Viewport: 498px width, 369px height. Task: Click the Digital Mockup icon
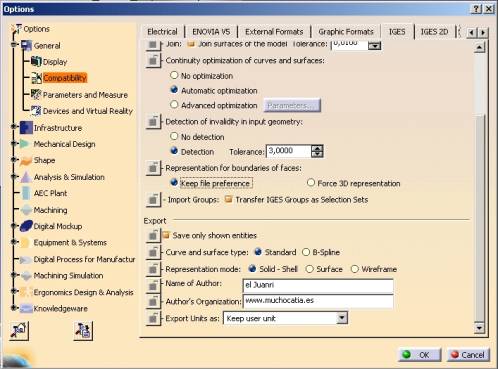click(x=26, y=226)
